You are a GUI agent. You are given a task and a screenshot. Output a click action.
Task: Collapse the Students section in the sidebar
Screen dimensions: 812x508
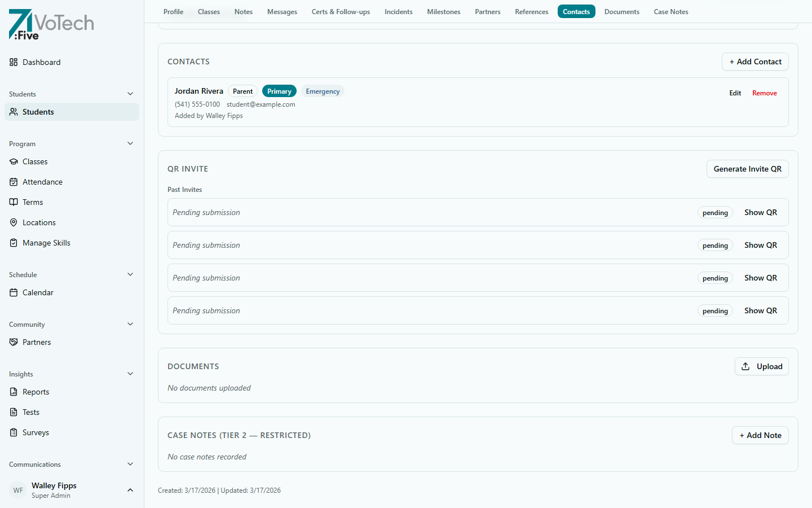coord(130,94)
